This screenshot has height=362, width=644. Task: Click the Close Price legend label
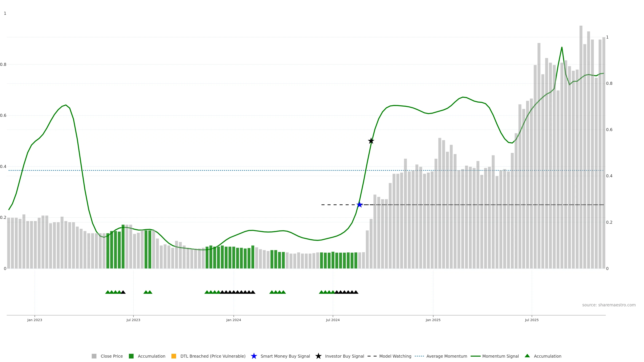(112, 356)
